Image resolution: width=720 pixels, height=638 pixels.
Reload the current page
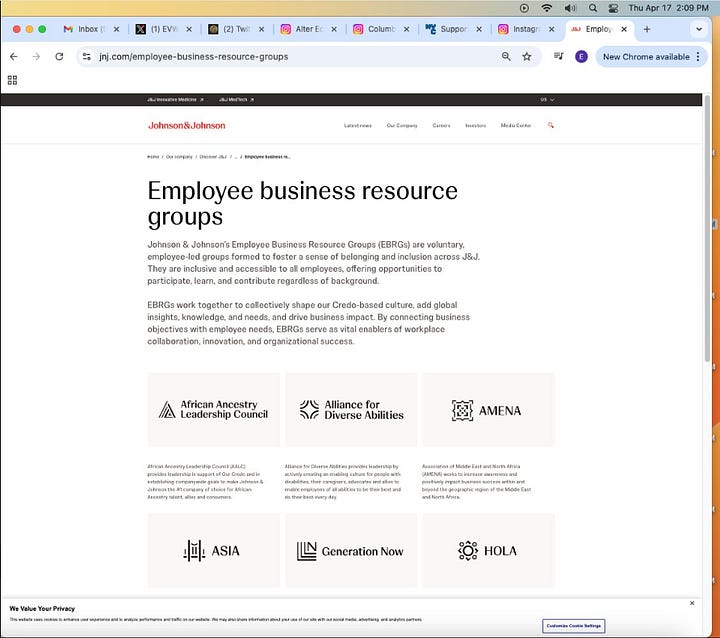pos(59,56)
